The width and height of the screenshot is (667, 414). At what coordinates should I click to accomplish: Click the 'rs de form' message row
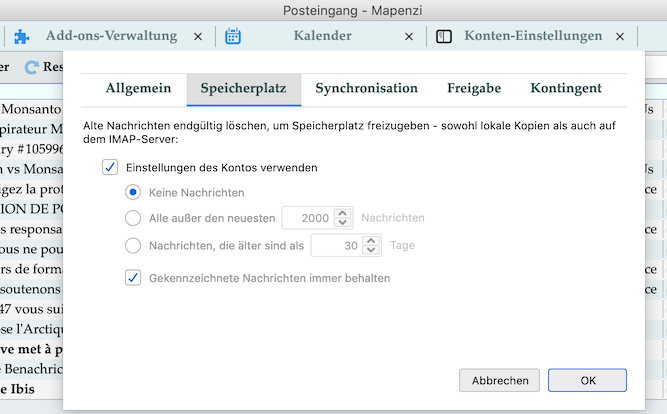pos(31,269)
